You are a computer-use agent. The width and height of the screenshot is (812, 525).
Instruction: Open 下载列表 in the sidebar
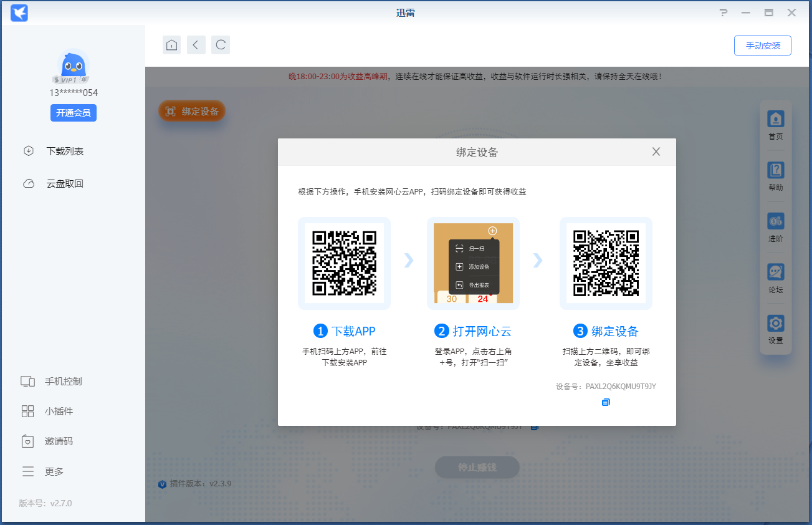click(65, 151)
